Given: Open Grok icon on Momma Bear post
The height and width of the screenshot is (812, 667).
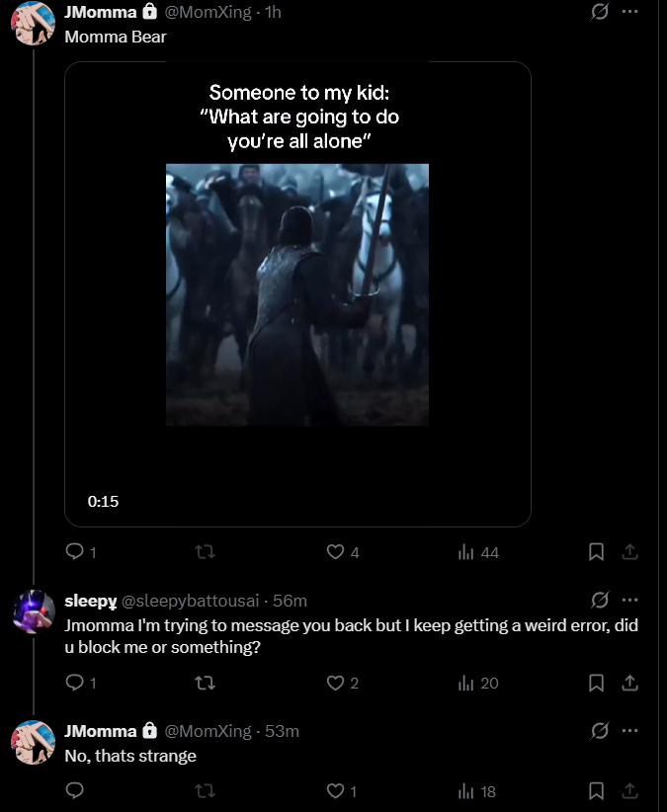Looking at the screenshot, I should click(598, 12).
